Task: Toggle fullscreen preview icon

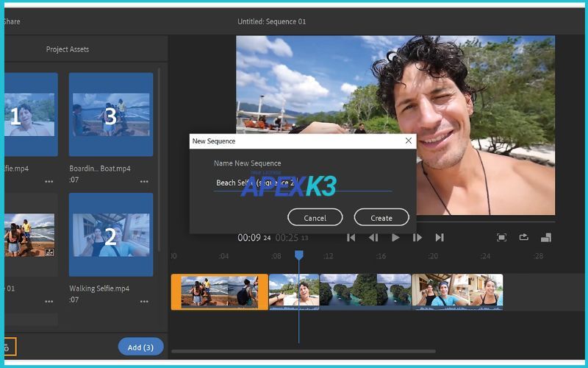Action: (x=502, y=237)
